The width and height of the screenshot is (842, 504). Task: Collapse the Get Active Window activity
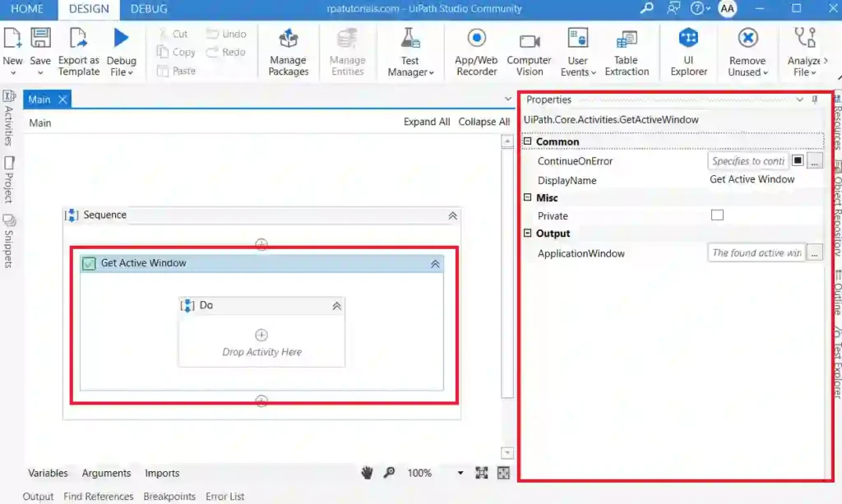435,264
